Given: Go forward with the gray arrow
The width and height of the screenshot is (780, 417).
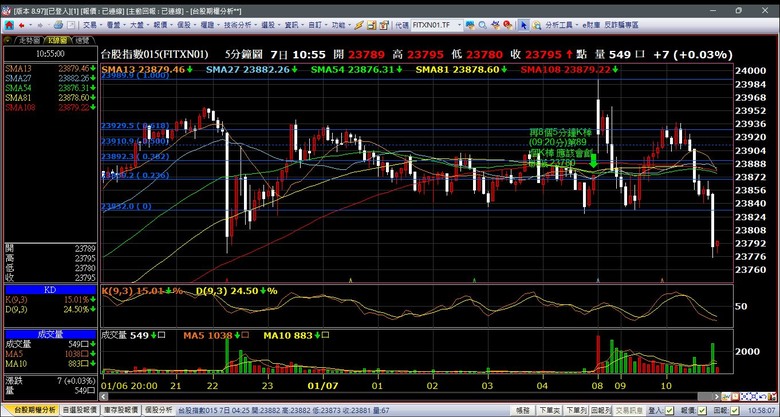Looking at the screenshot, I should 40,25.
